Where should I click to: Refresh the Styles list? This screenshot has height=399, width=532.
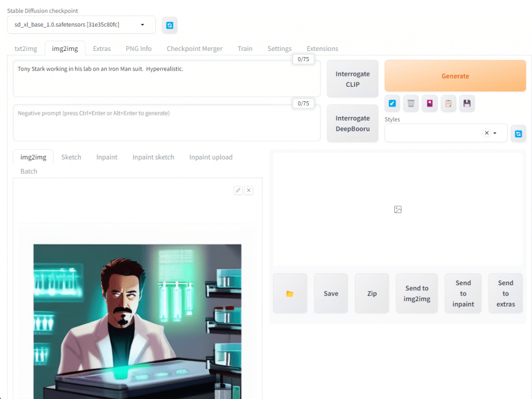[x=518, y=134]
